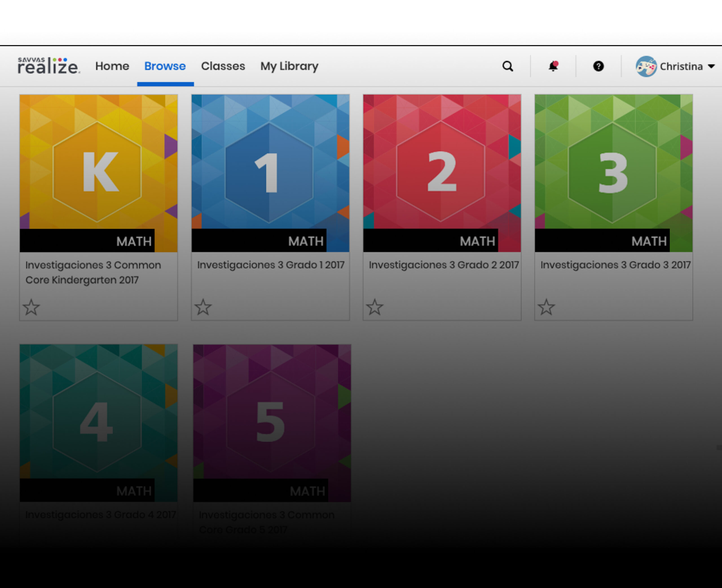Open the teal grade 4 cover thumbnail
The width and height of the screenshot is (722, 588).
pyautogui.click(x=98, y=423)
